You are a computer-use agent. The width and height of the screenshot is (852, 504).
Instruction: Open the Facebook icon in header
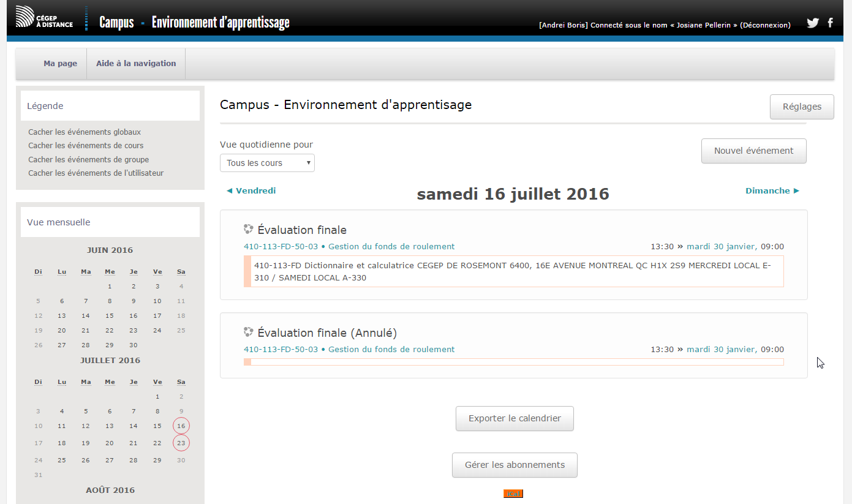pyautogui.click(x=831, y=23)
